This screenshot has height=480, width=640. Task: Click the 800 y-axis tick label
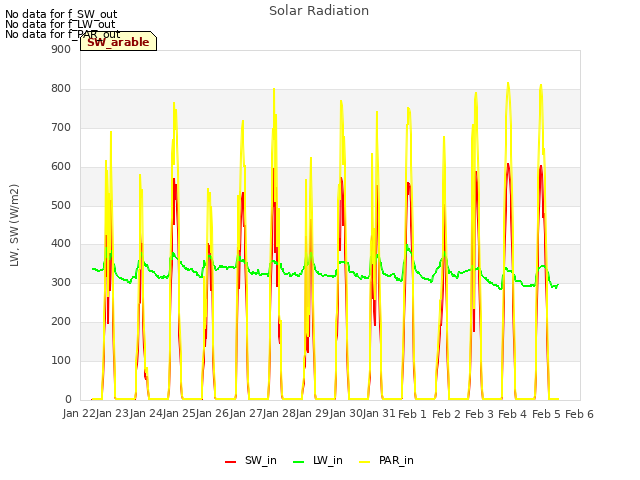click(x=61, y=88)
